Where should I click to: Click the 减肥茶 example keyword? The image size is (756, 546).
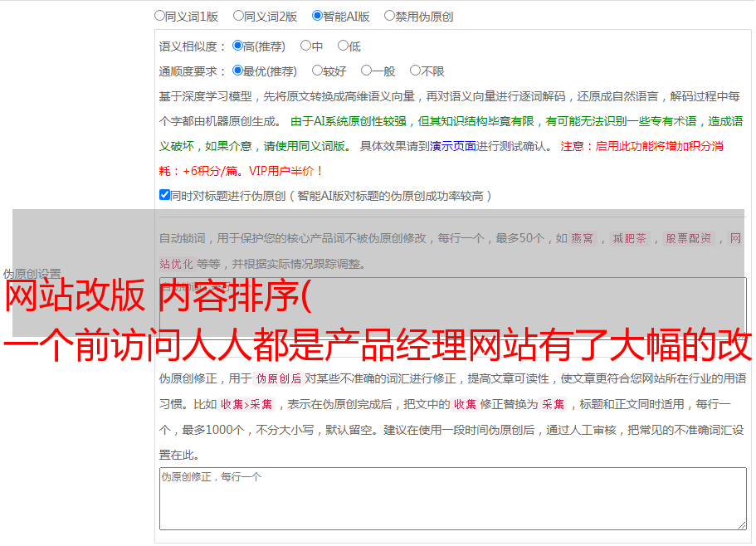pyautogui.click(x=629, y=238)
